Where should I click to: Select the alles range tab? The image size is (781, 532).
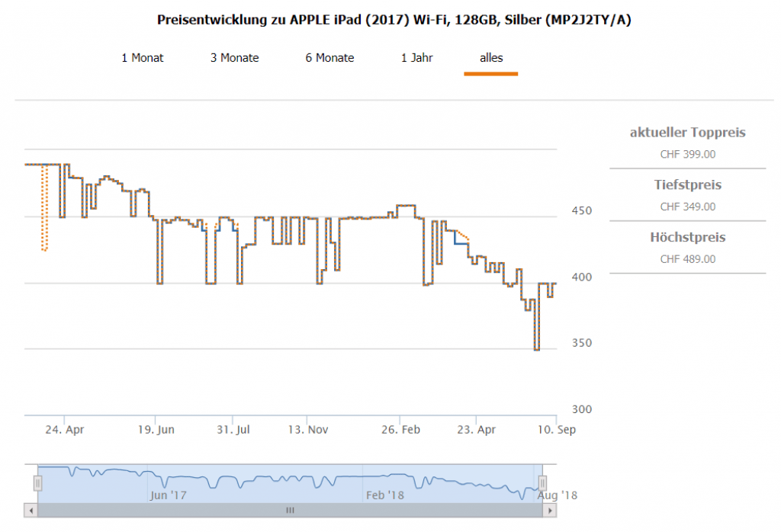(x=491, y=58)
